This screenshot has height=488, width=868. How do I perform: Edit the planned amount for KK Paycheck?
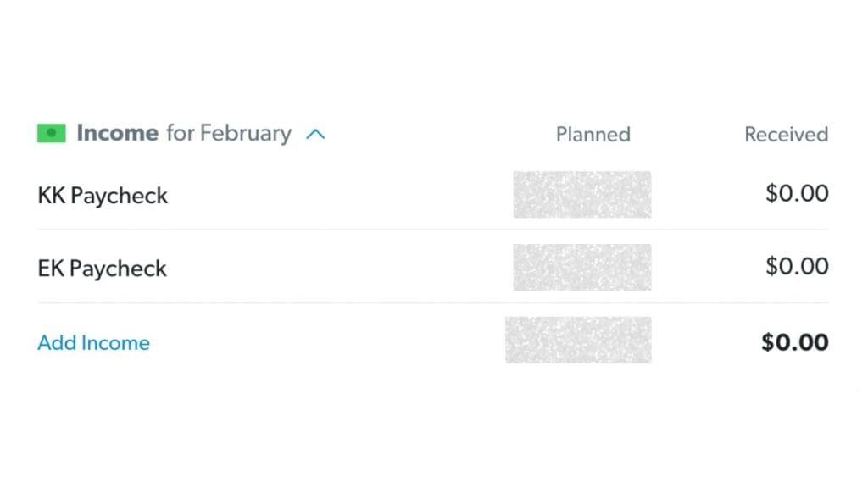point(581,194)
